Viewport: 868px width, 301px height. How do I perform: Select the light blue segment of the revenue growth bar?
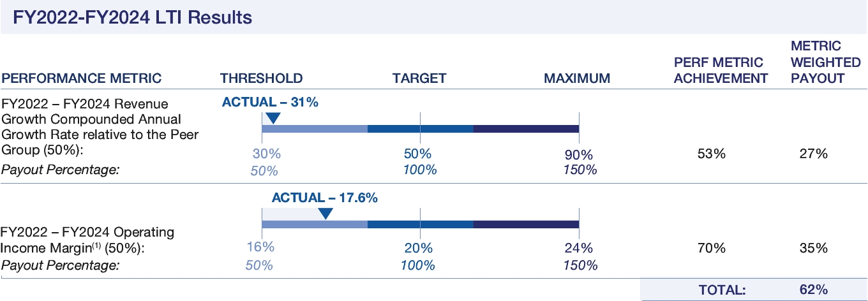click(x=315, y=129)
